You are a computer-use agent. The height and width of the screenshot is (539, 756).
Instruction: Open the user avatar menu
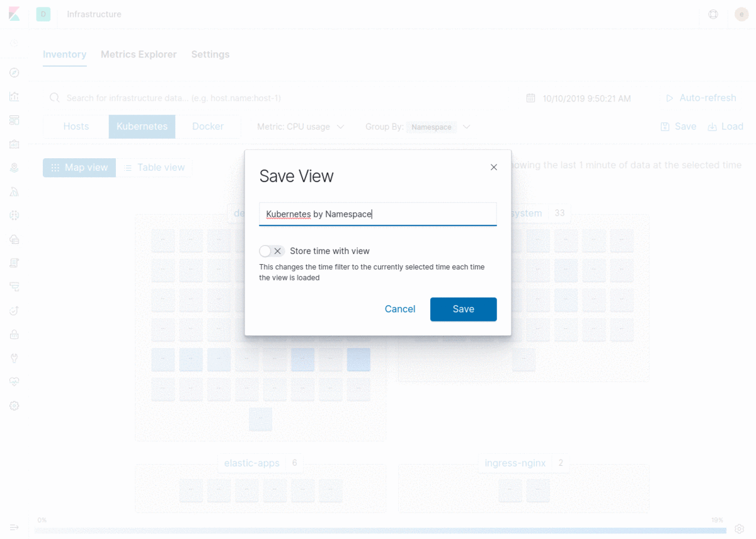click(x=742, y=14)
